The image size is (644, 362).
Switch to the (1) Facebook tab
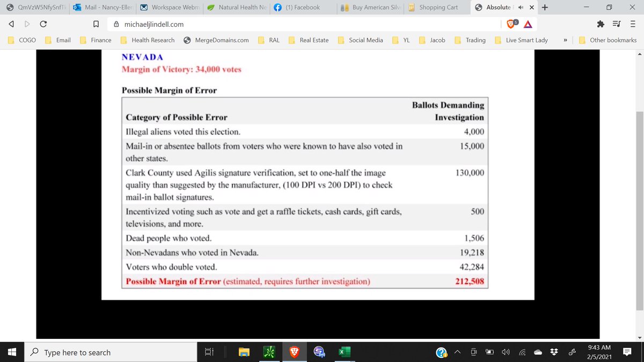click(x=304, y=8)
